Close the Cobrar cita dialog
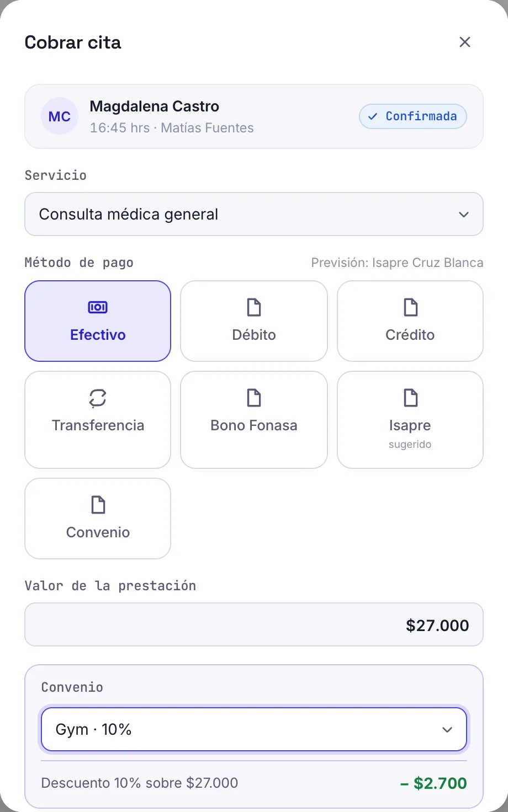The height and width of the screenshot is (812, 508). click(x=465, y=42)
